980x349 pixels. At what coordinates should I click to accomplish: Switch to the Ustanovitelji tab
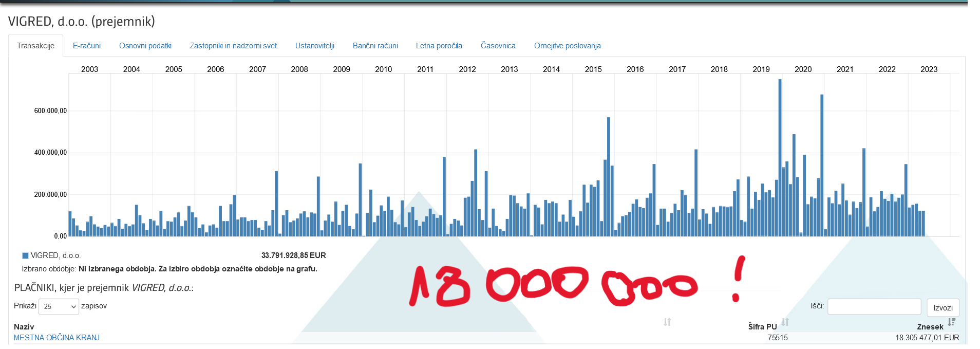(x=315, y=46)
